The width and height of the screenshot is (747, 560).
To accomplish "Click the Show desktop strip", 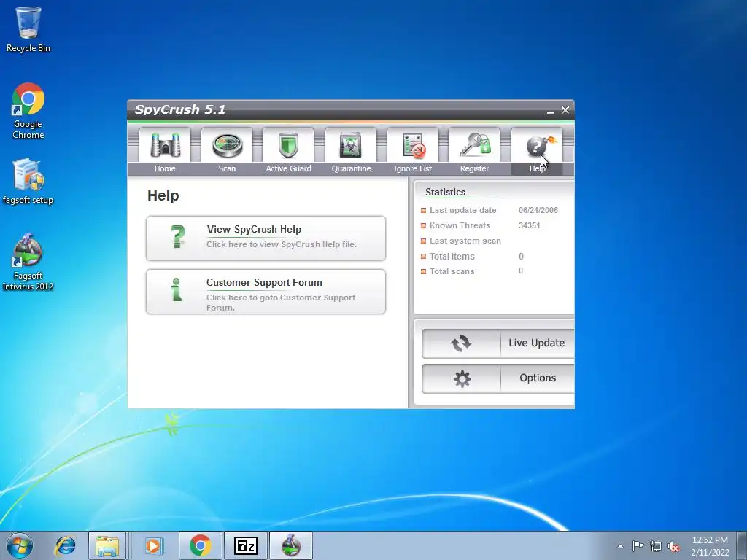I will (742, 545).
